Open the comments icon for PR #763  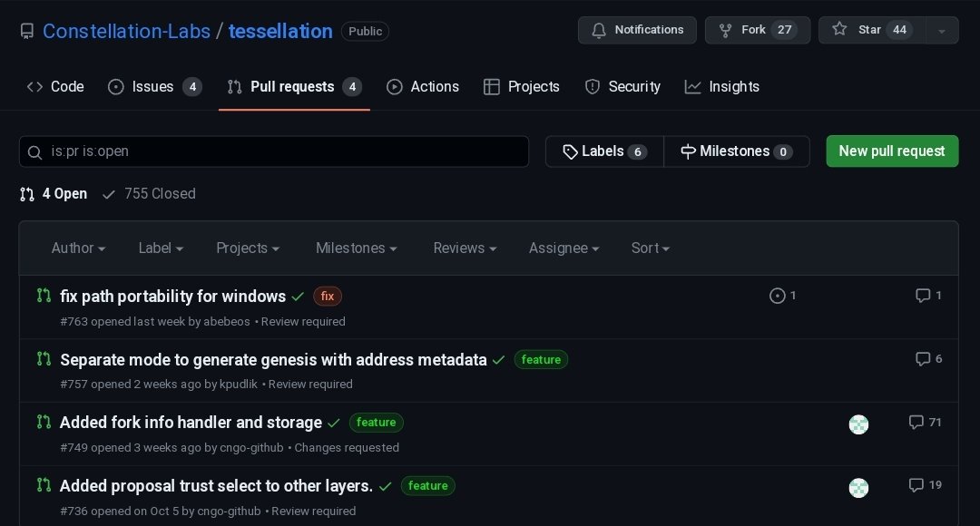923,296
